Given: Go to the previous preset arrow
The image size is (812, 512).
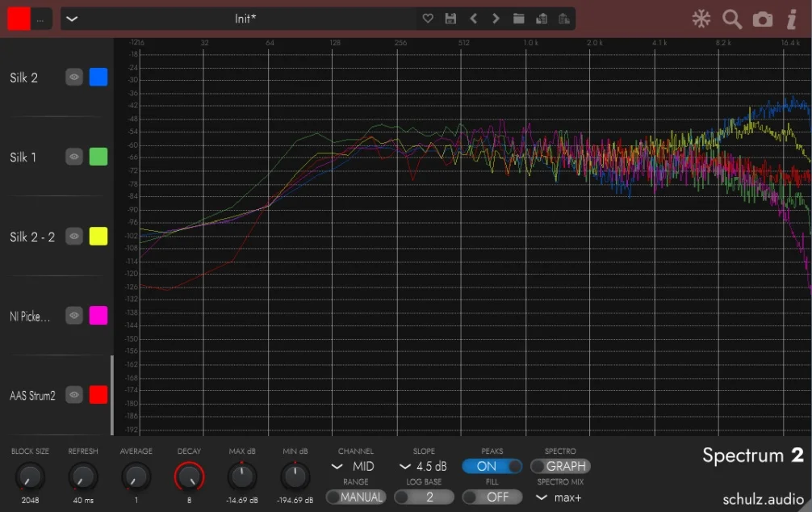Looking at the screenshot, I should (473, 19).
